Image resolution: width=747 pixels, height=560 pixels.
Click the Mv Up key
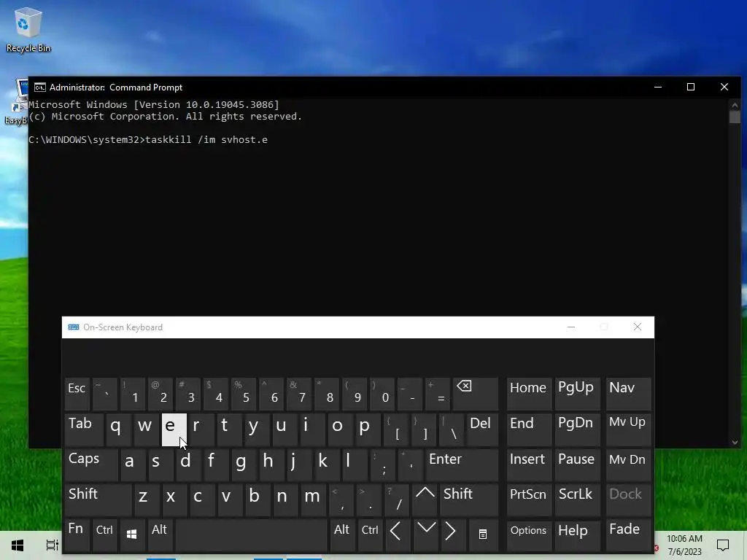[628, 429]
